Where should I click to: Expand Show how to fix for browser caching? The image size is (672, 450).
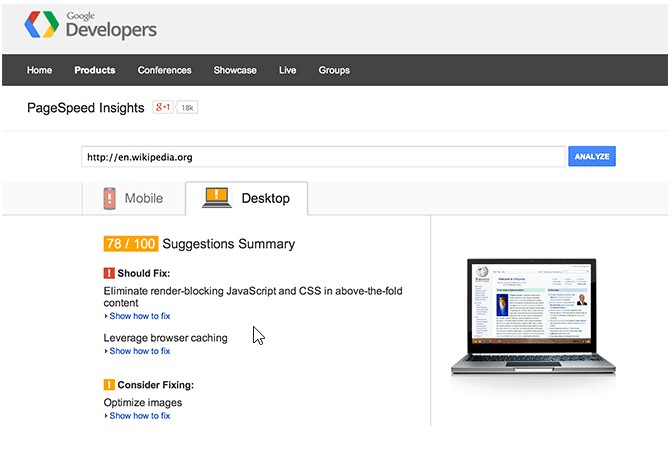tap(138, 351)
